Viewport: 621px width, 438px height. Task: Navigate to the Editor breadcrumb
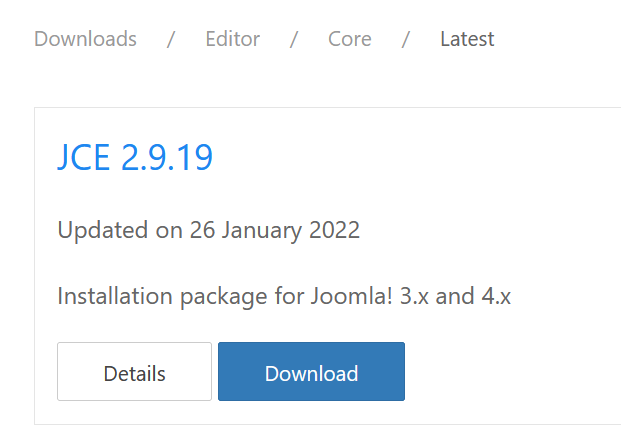232,39
